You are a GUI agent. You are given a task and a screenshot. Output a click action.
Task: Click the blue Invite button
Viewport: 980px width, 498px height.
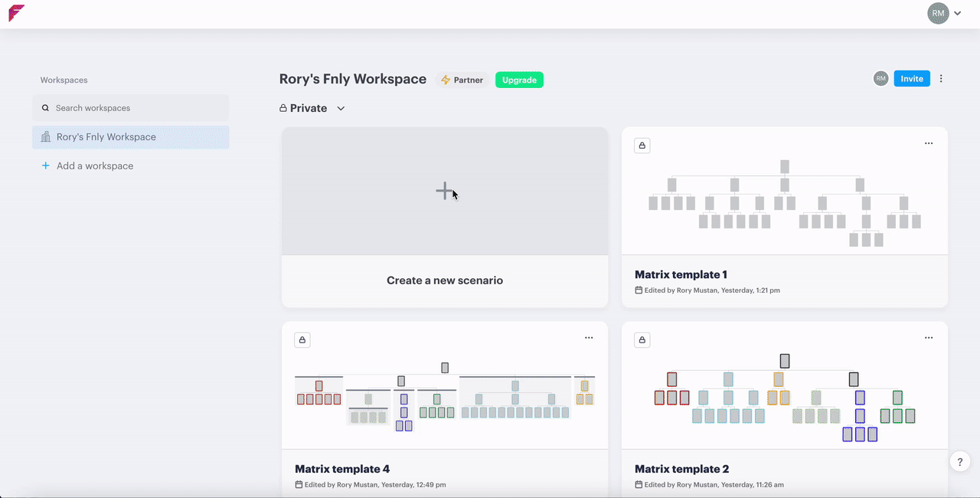[x=911, y=79]
